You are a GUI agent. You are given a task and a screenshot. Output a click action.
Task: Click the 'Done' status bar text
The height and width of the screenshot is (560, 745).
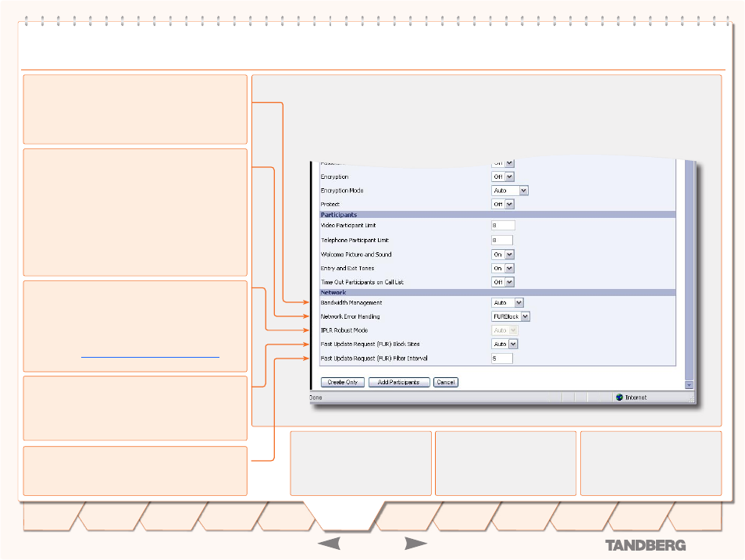(316, 398)
